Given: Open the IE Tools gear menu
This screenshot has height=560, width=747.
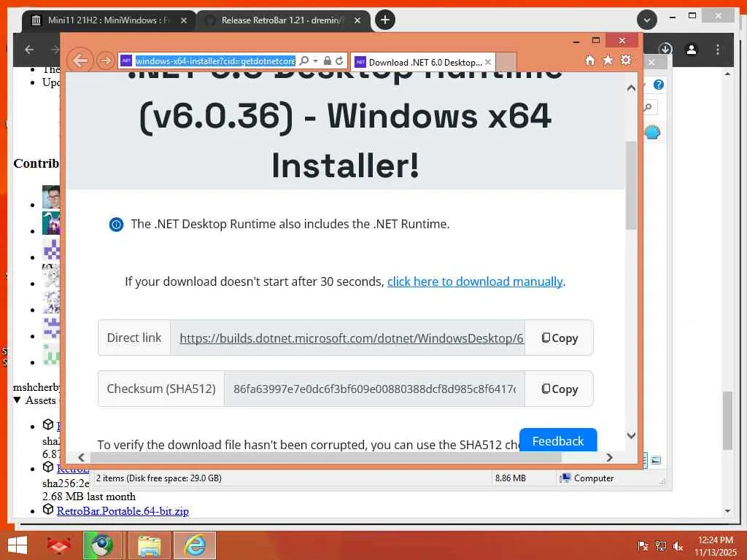Looking at the screenshot, I should click(x=625, y=60).
